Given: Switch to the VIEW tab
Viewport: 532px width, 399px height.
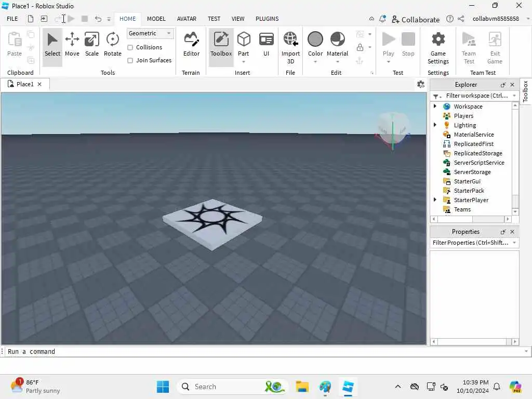Looking at the screenshot, I should 237,19.
